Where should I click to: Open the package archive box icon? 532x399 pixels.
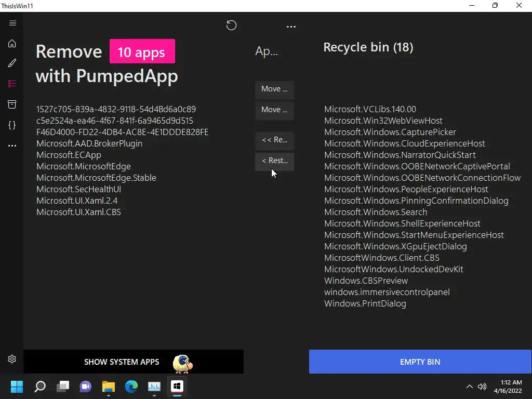pos(12,104)
